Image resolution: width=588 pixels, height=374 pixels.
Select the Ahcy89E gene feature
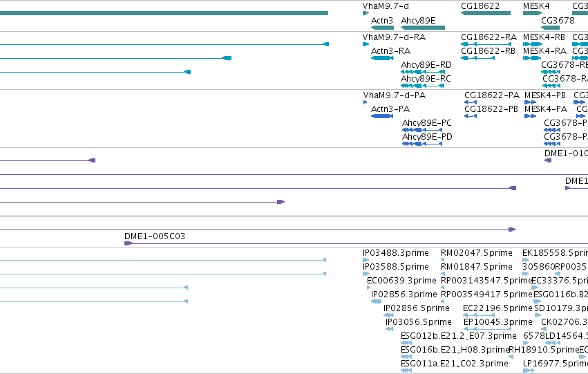coord(423,28)
